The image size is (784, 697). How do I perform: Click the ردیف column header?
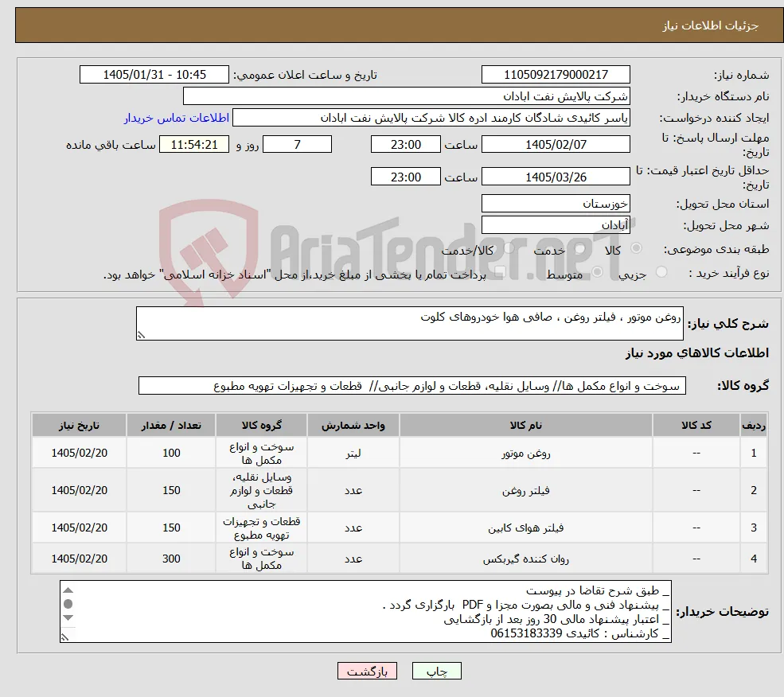[x=754, y=425]
